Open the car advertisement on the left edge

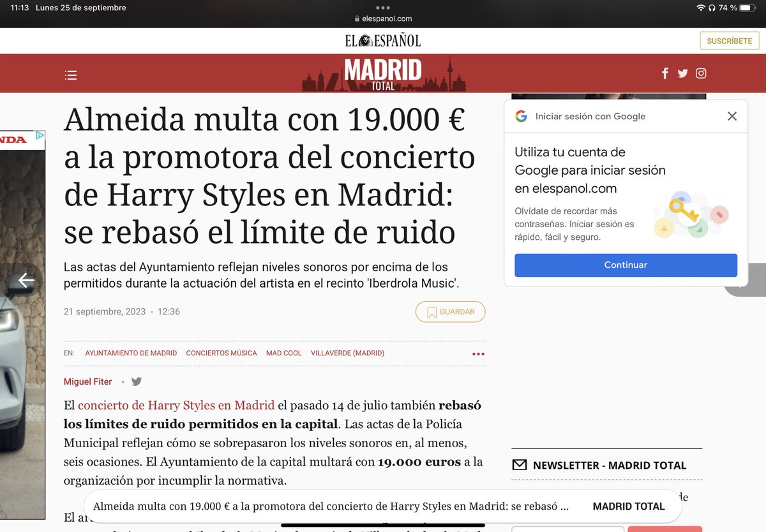click(x=22, y=324)
